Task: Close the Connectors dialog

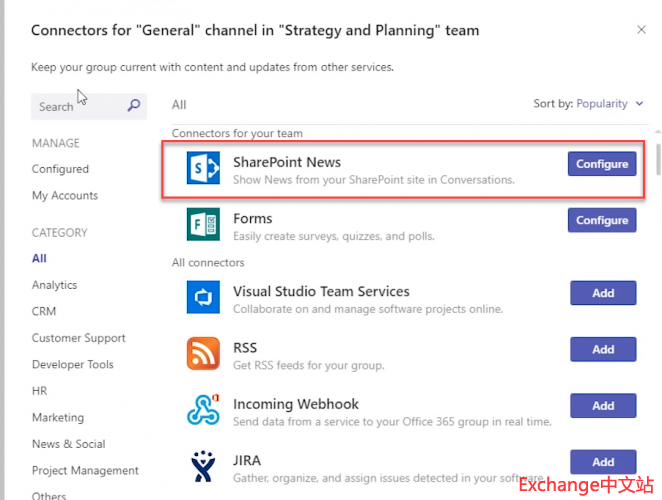Action: click(641, 30)
